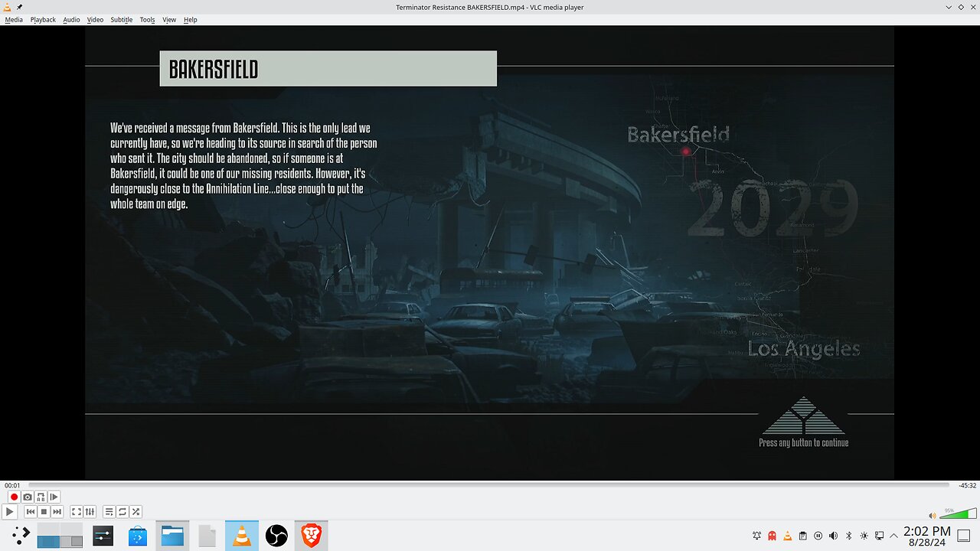Open the clock showing 2:02 PM
Viewport: 980px width, 551px height.
coord(926,536)
